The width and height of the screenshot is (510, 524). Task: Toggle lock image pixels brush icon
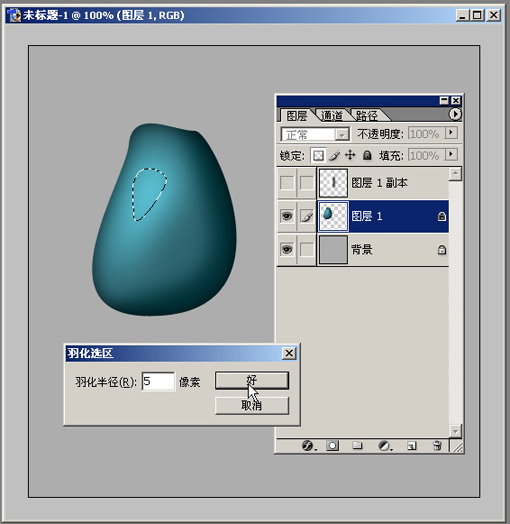334,155
